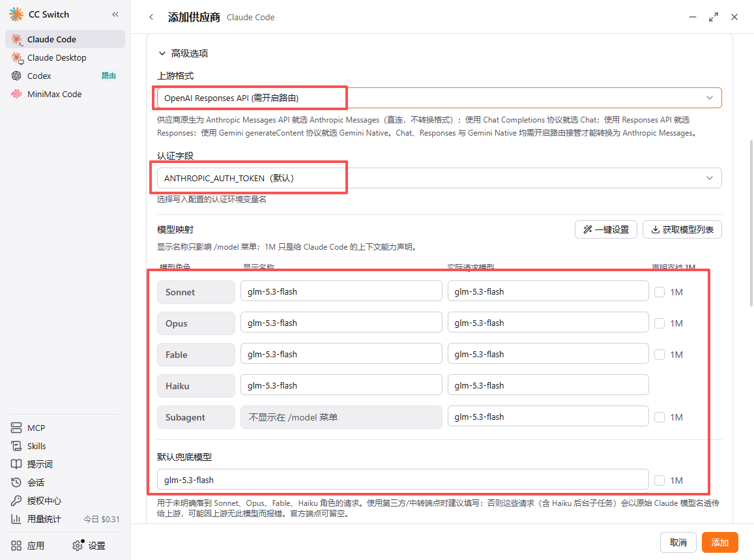Open the 提示词 book icon
754x560 pixels.
pos(16,464)
